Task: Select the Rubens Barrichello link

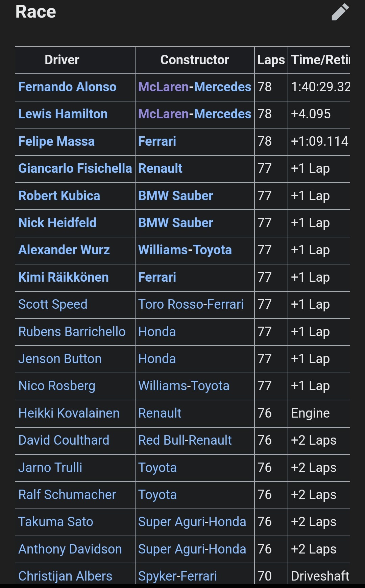Action: click(72, 332)
